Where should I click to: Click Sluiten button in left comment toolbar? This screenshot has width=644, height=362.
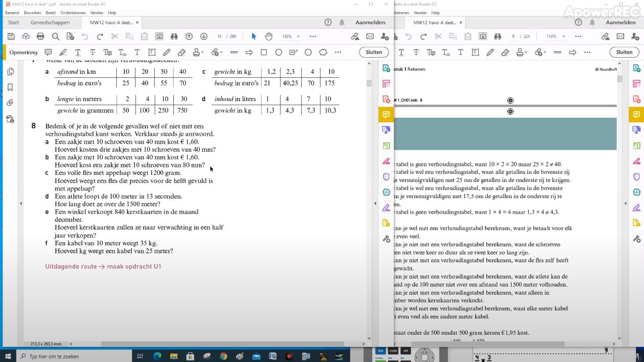374,52
